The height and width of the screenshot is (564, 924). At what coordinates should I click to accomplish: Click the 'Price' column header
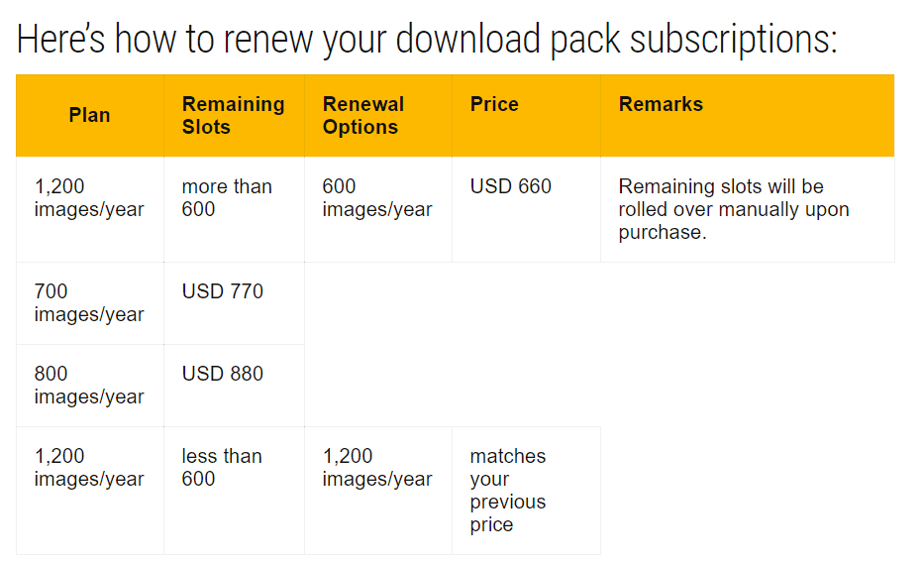point(494,104)
